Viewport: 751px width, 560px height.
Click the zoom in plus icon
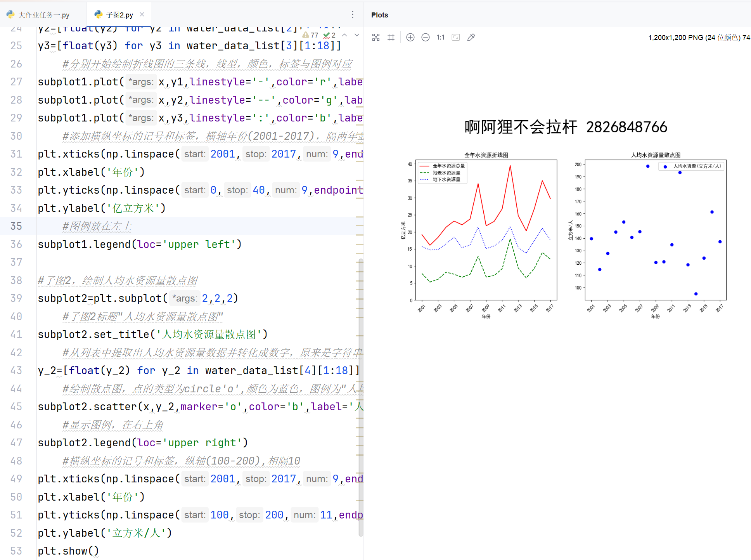point(410,37)
